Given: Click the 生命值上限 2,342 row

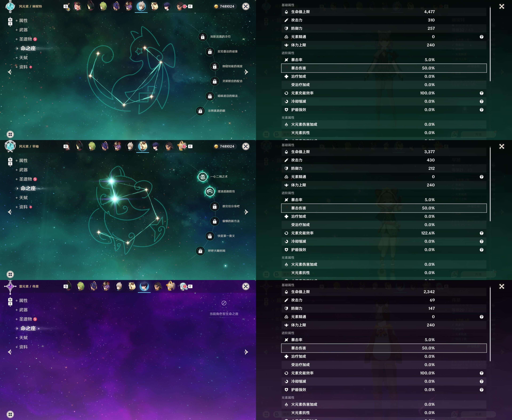Looking at the screenshot, I should [384, 292].
